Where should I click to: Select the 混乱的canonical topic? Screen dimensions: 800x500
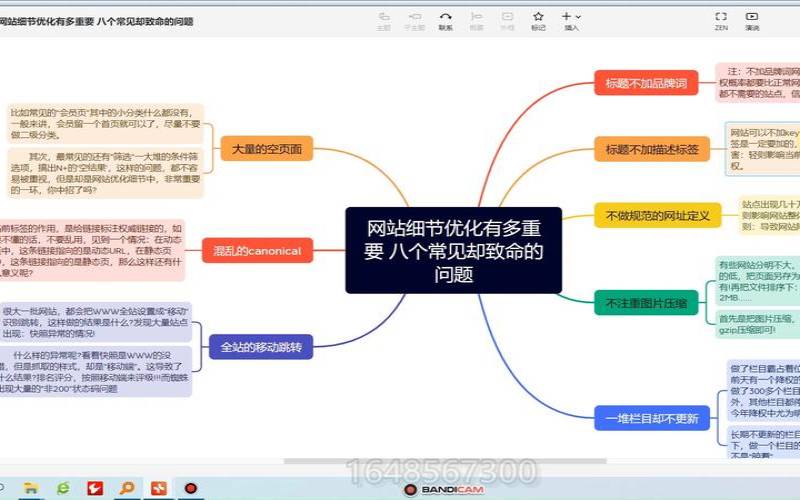(257, 251)
